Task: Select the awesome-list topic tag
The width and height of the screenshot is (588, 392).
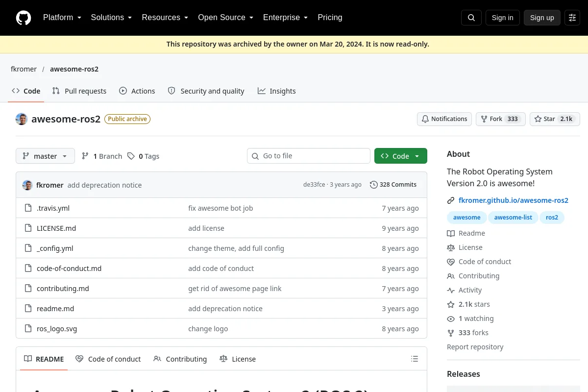Action: pyautogui.click(x=513, y=218)
